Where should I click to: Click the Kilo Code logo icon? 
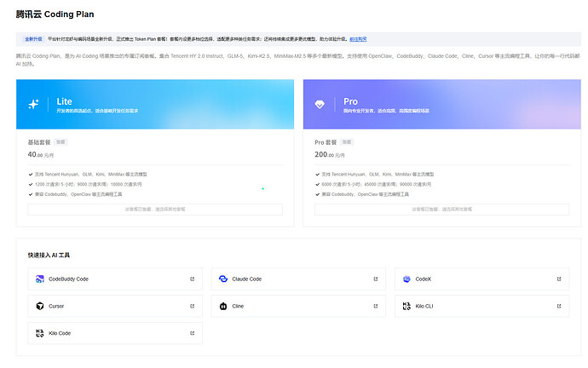pos(40,333)
